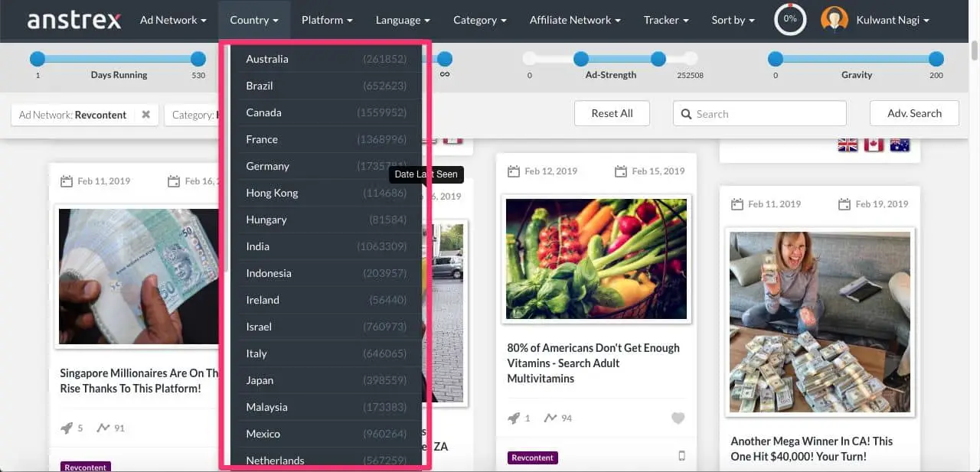This screenshot has width=980, height=472.
Task: Click mobile device icon on vitamins ad
Action: (x=681, y=456)
